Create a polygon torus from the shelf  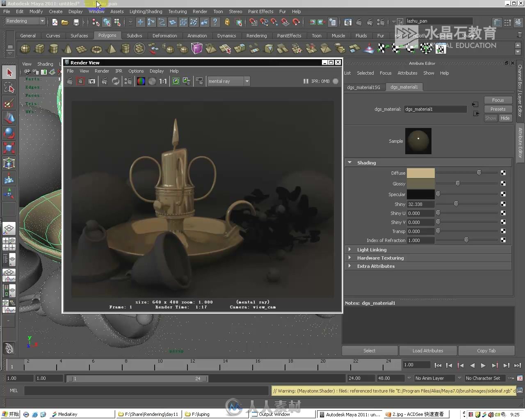pos(96,49)
